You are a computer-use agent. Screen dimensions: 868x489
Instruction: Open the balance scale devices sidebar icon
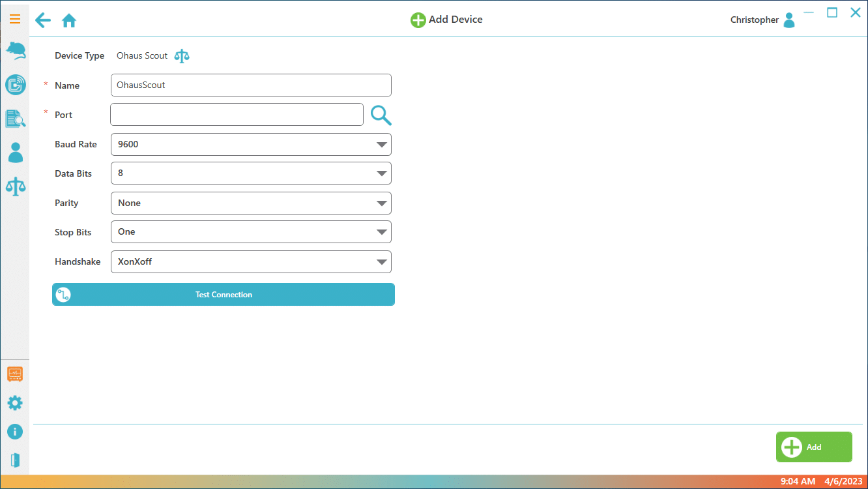click(15, 186)
